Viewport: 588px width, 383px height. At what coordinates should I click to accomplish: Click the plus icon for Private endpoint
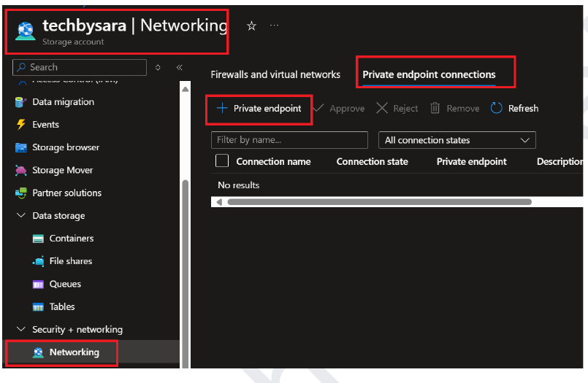(222, 108)
